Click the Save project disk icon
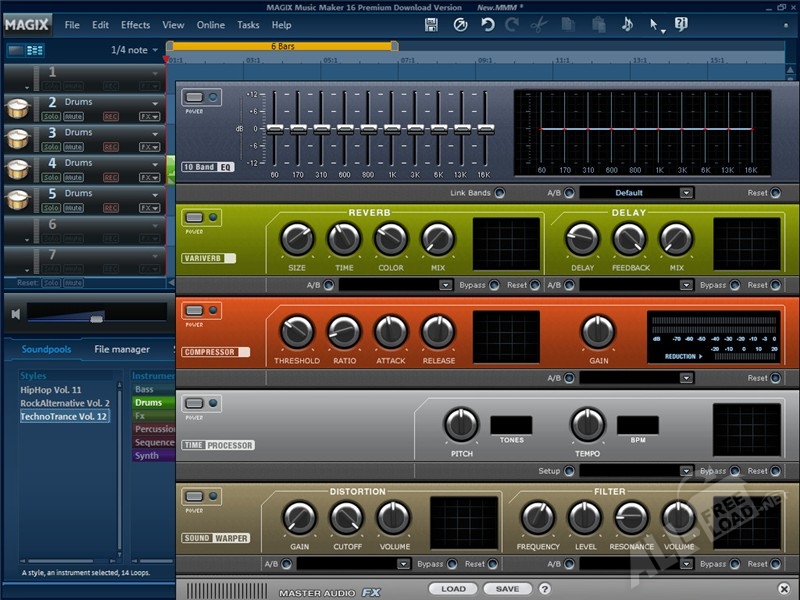The image size is (800, 600). (431, 24)
